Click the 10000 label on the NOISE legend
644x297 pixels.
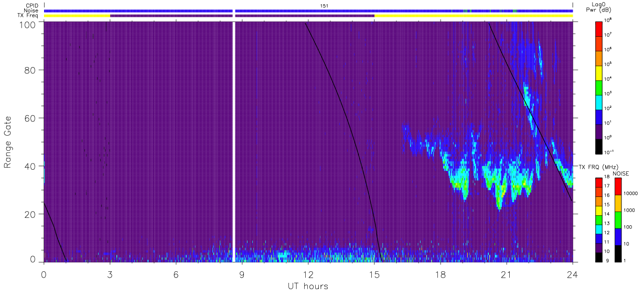pos(631,194)
